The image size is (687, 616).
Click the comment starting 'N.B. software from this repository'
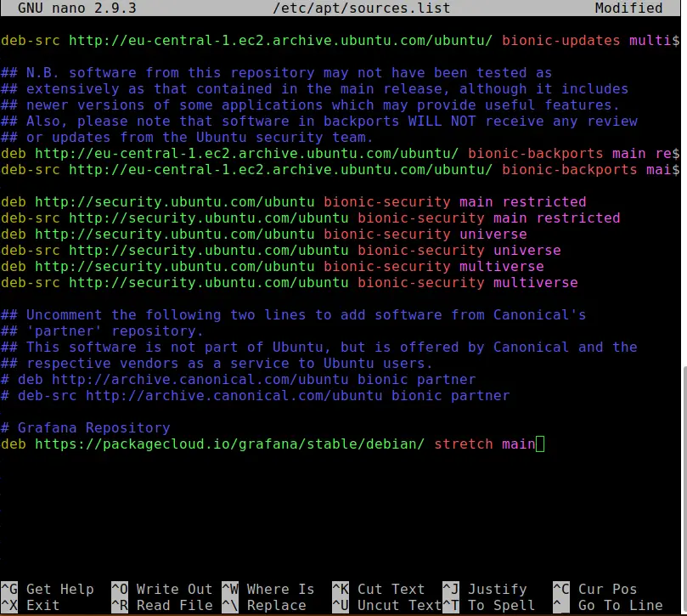pyautogui.click(x=277, y=73)
